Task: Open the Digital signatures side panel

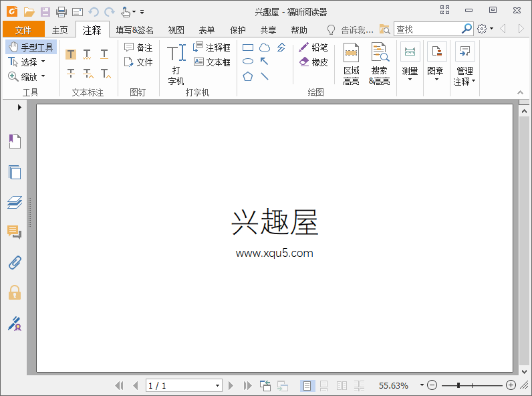Action: pos(15,324)
